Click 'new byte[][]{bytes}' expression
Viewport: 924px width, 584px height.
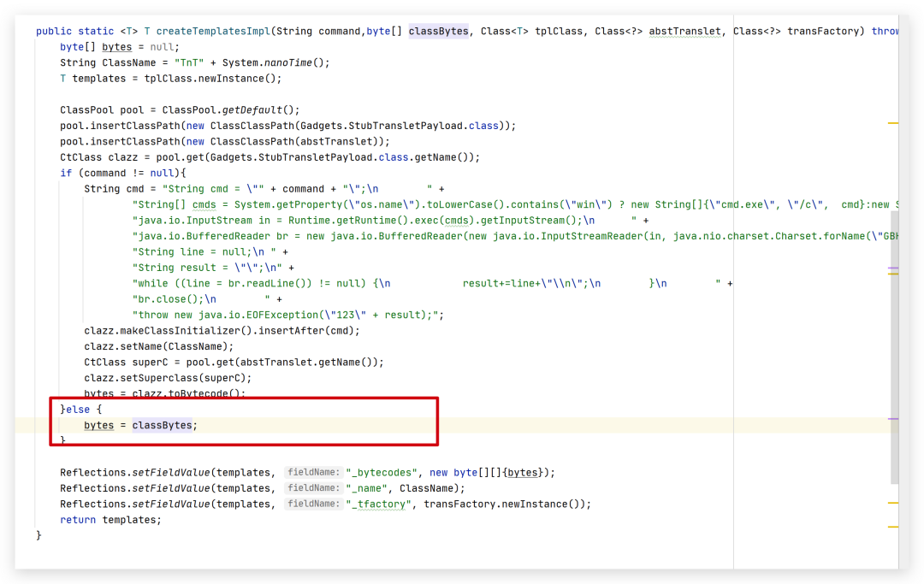point(486,473)
